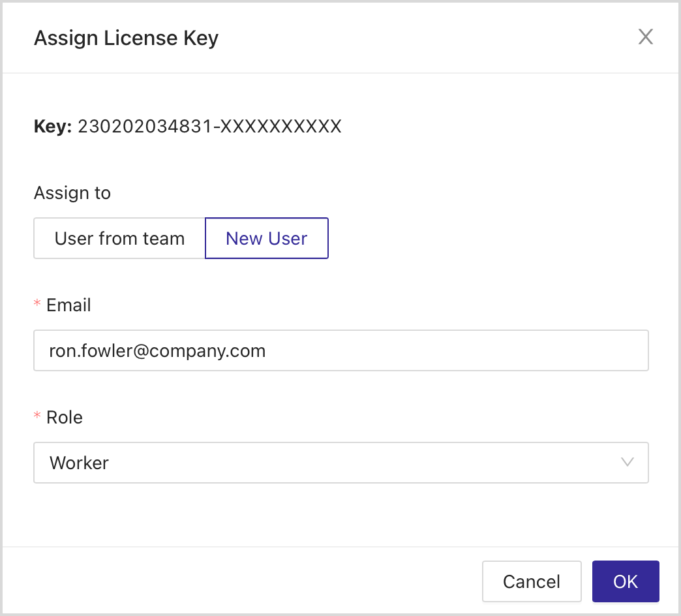This screenshot has width=681, height=616.
Task: Click the New User tab in the segmented control
Action: [266, 238]
